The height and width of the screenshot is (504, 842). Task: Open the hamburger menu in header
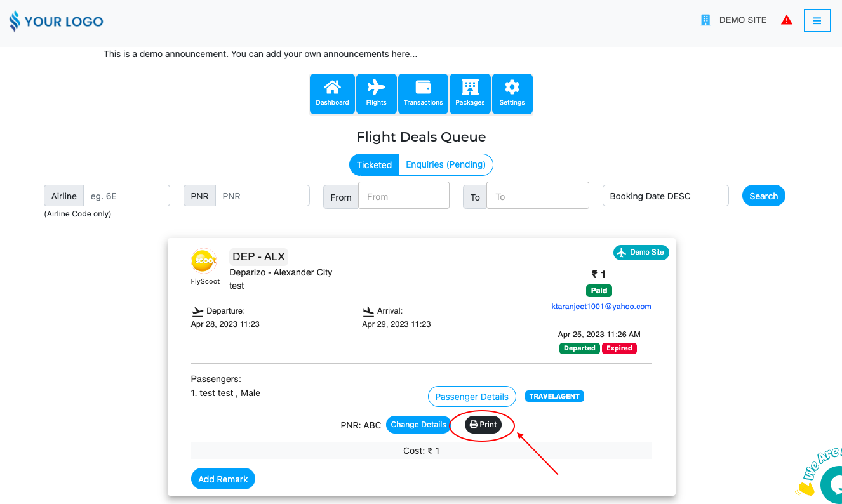click(817, 20)
